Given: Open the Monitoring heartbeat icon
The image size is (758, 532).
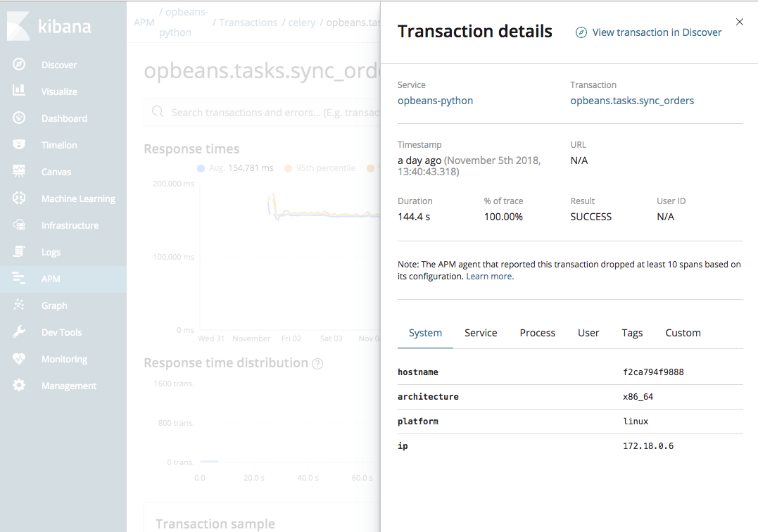Looking at the screenshot, I should click(x=19, y=359).
